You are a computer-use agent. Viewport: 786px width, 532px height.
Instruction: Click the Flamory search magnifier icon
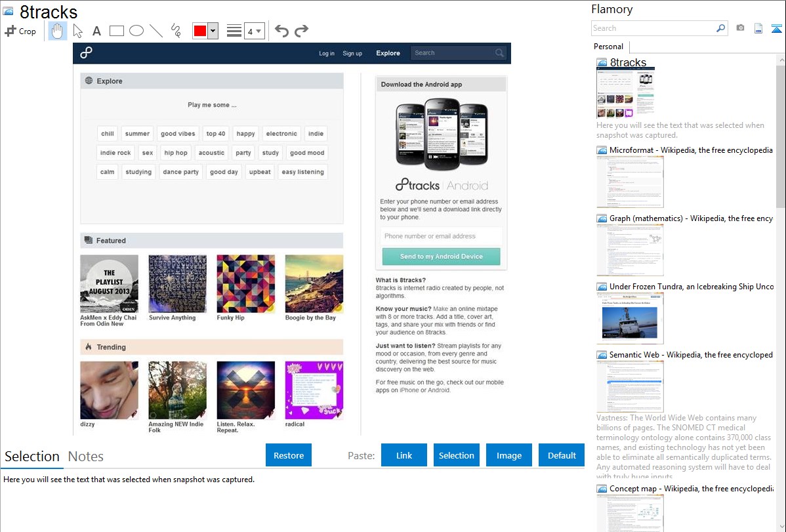[x=720, y=28]
